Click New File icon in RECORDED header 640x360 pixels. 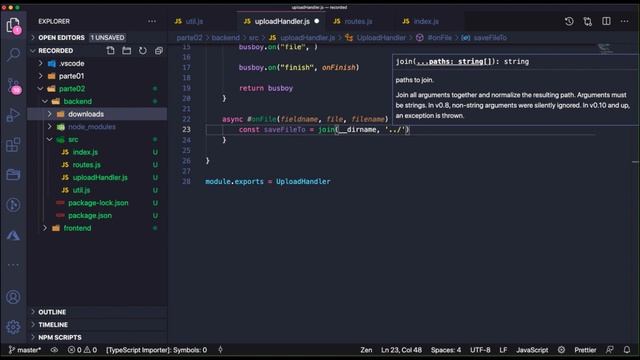(x=111, y=51)
